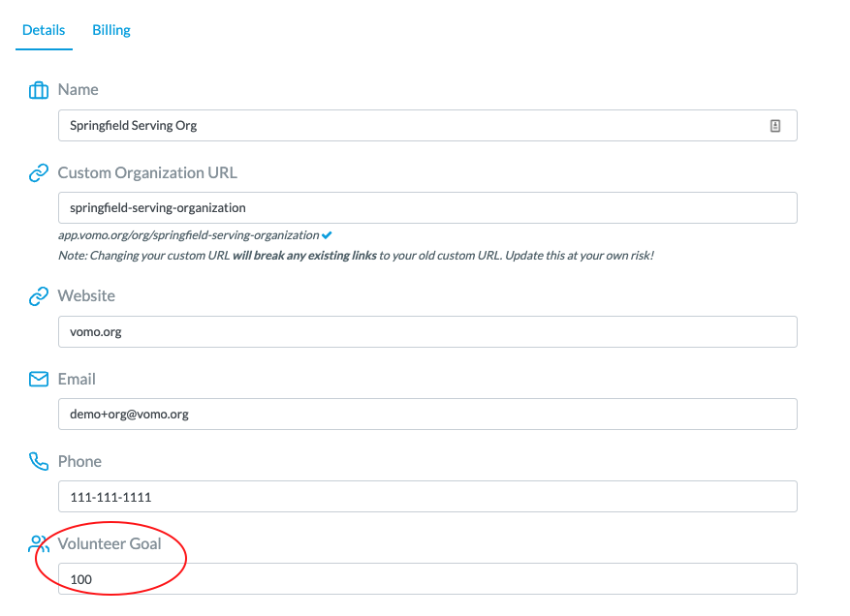The width and height of the screenshot is (850, 616).
Task: Click the contact card icon in Name field
Action: point(775,126)
